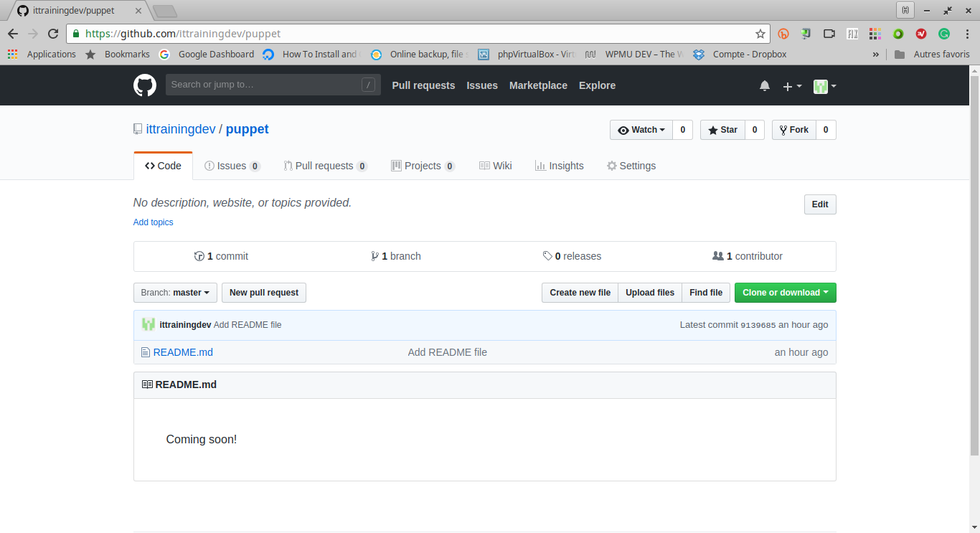Viewport: 980px width, 533px height.
Task: Open the phpVirtualBox bookmark
Action: pyautogui.click(x=527, y=55)
